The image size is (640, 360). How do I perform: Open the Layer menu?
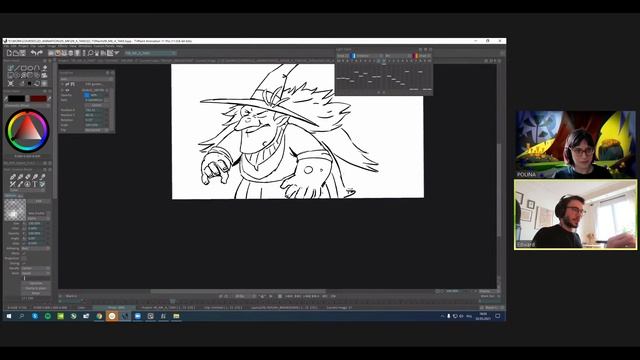coord(41,46)
